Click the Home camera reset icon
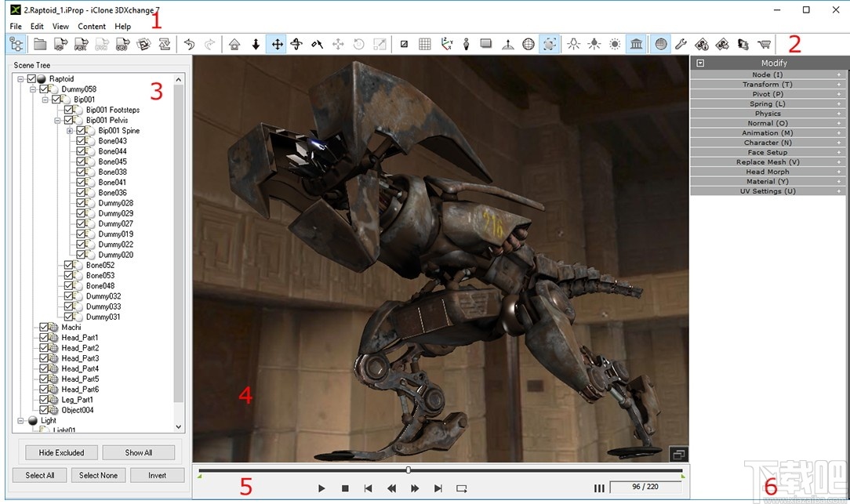The height and width of the screenshot is (504, 850). [x=233, y=44]
